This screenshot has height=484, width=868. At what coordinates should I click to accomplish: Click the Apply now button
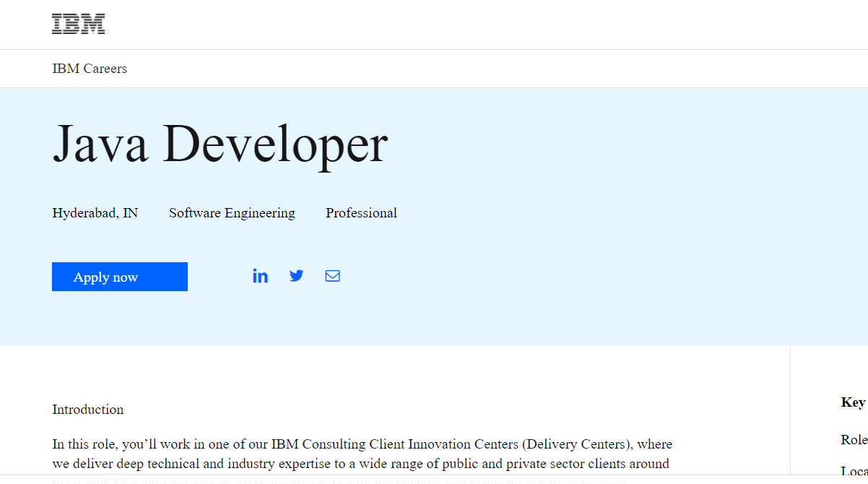(x=120, y=277)
